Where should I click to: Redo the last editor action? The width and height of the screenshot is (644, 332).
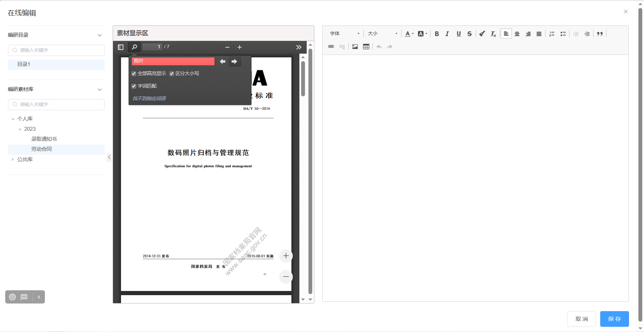pos(390,47)
